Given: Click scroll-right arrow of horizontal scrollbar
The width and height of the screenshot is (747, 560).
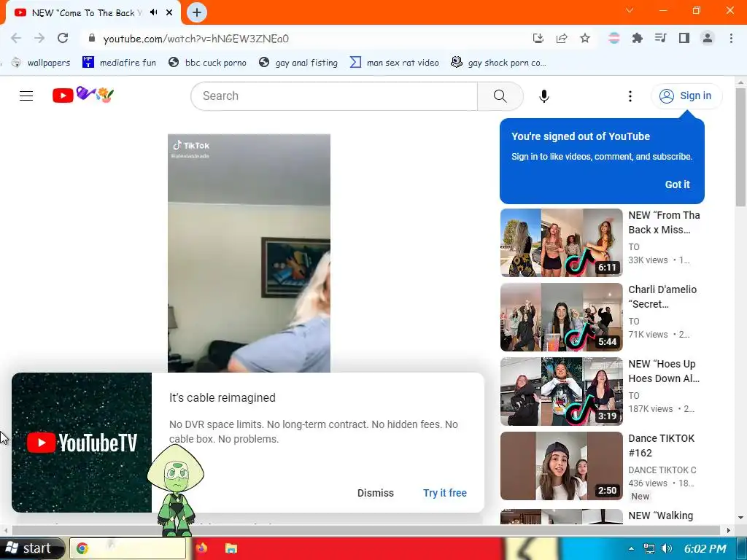Looking at the screenshot, I should 728,530.
